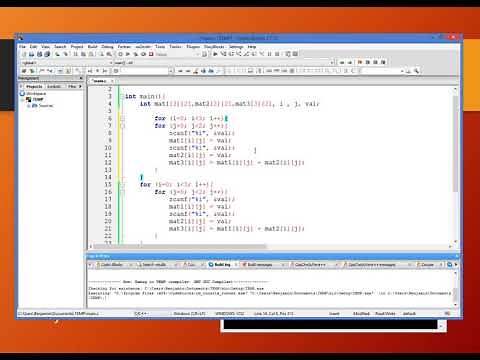This screenshot has height=360, width=480.
Task: Open the main() function dropdown
Action: point(332,63)
